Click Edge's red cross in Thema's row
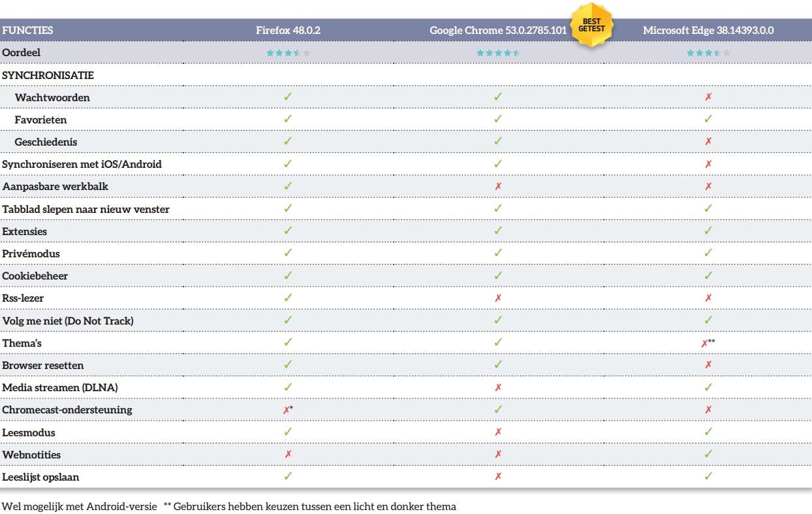 click(x=704, y=344)
